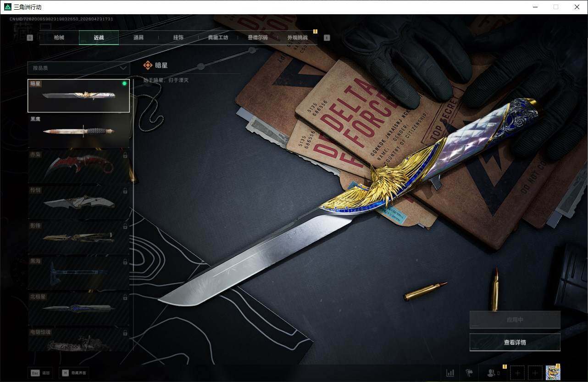Select the 黑鹰 knife thumbnail
The image size is (588, 382).
coord(78,131)
